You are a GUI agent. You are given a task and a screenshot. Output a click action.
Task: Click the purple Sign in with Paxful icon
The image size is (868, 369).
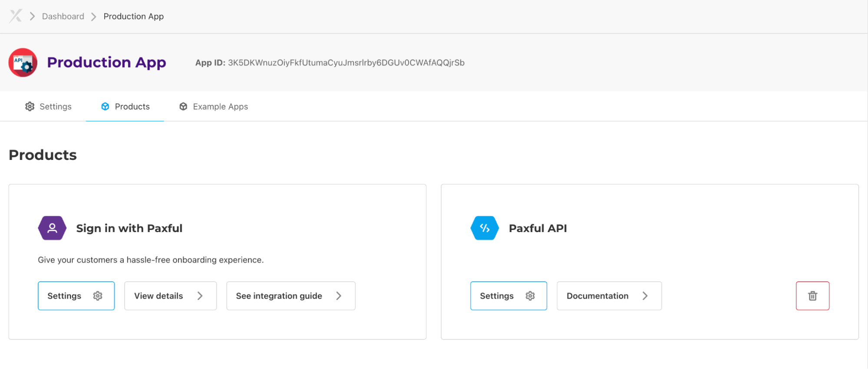tap(52, 228)
